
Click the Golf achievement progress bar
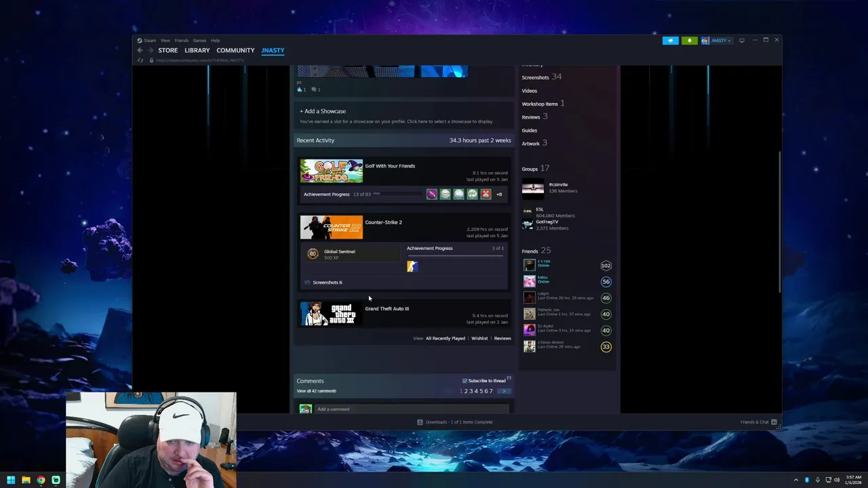click(397, 195)
